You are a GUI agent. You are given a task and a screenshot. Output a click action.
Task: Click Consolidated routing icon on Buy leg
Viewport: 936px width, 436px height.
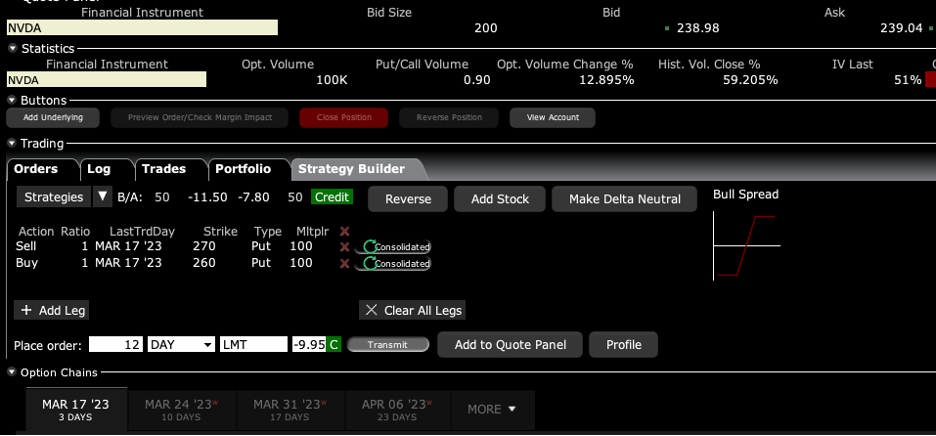pyautogui.click(x=396, y=264)
